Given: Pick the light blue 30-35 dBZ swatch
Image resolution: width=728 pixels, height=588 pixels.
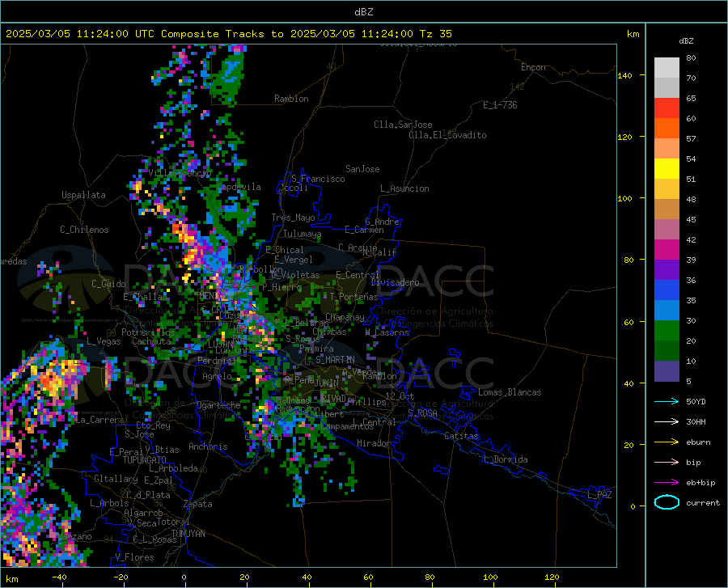Looking at the screenshot, I should click(x=667, y=311).
